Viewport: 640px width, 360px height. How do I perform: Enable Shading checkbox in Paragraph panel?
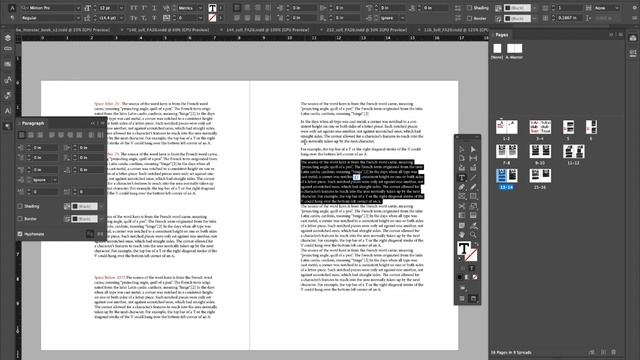[x=20, y=206]
